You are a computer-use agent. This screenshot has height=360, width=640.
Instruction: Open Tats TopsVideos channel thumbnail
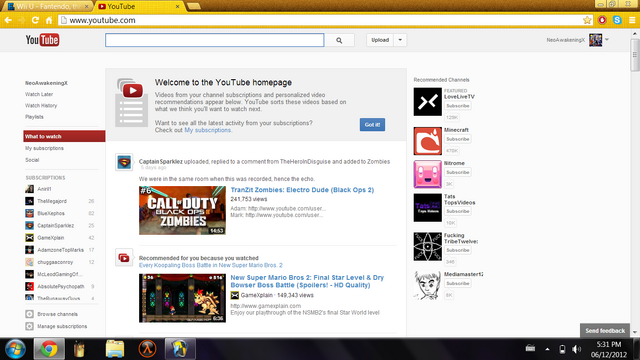click(427, 208)
